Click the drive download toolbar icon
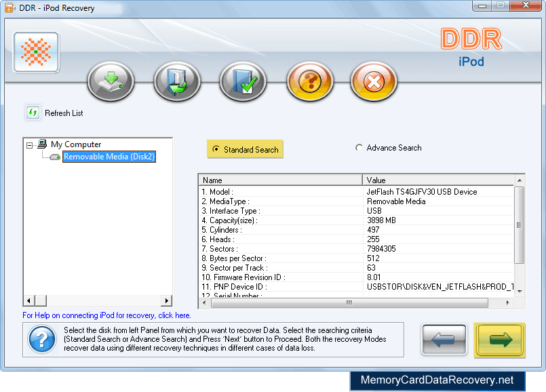Viewport: 546px width, 392px height. [111, 81]
